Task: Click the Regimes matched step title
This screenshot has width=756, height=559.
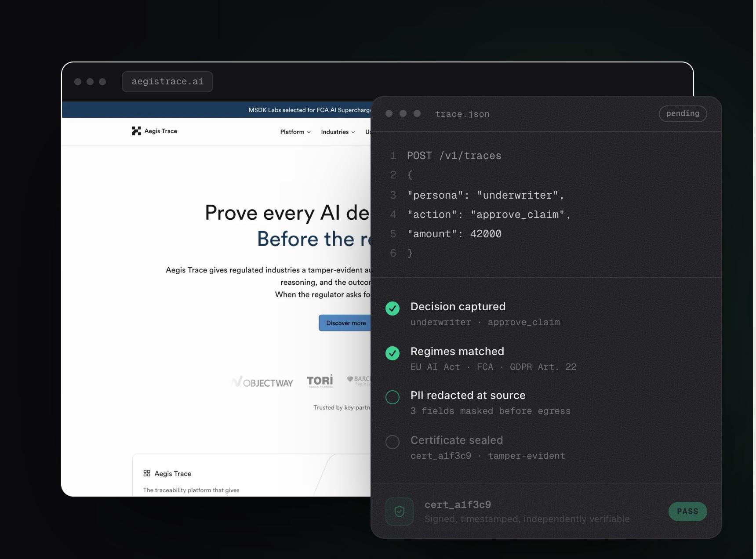Action: (457, 351)
